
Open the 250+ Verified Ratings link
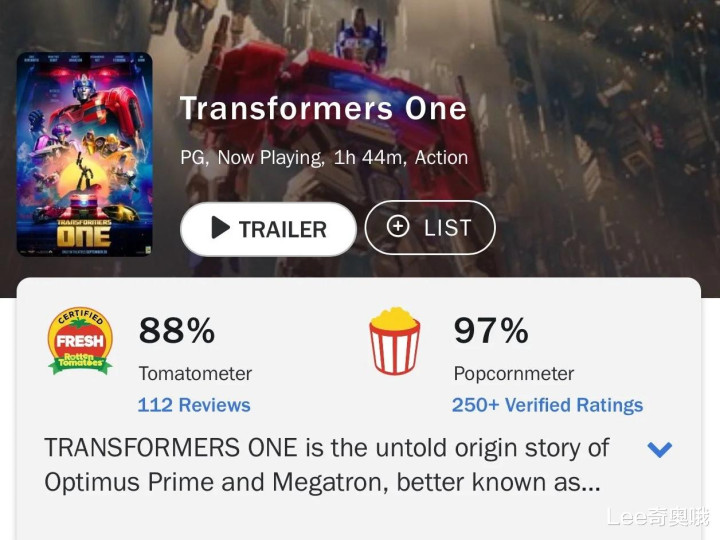pos(547,405)
